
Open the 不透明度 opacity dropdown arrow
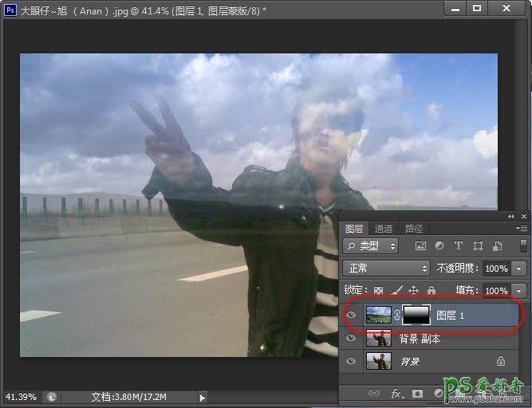coord(520,269)
